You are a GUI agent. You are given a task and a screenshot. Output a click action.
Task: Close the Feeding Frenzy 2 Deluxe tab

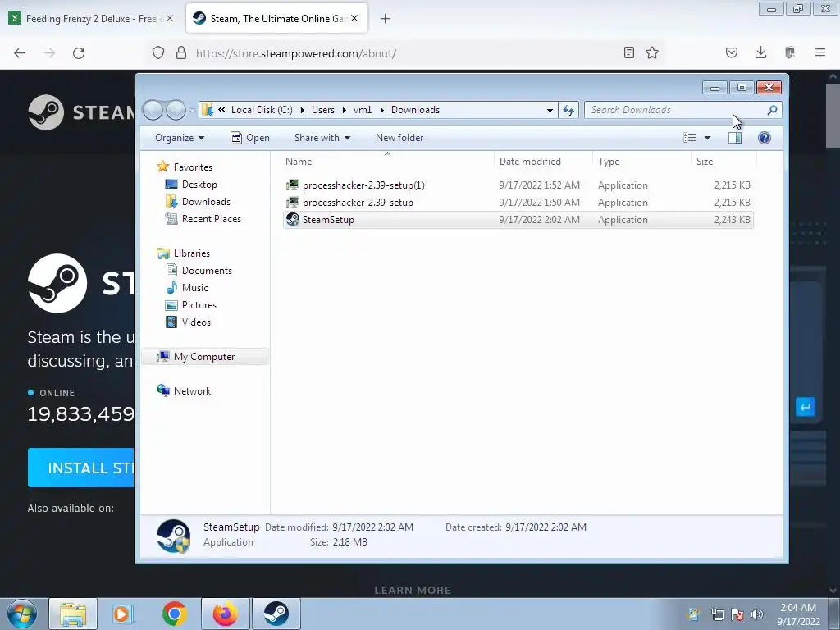170,19
